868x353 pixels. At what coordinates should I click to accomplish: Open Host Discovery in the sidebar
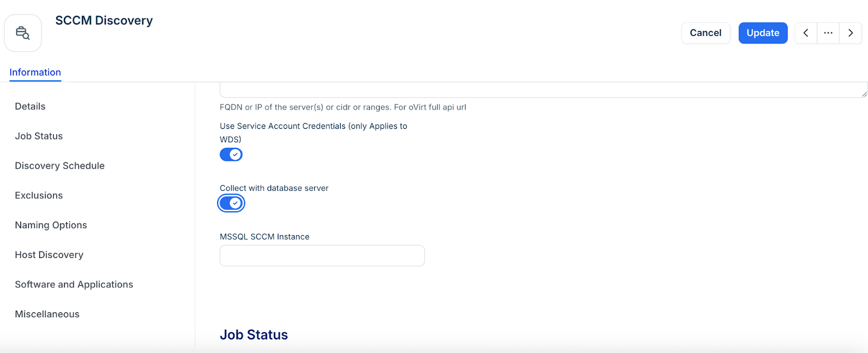pyautogui.click(x=49, y=255)
